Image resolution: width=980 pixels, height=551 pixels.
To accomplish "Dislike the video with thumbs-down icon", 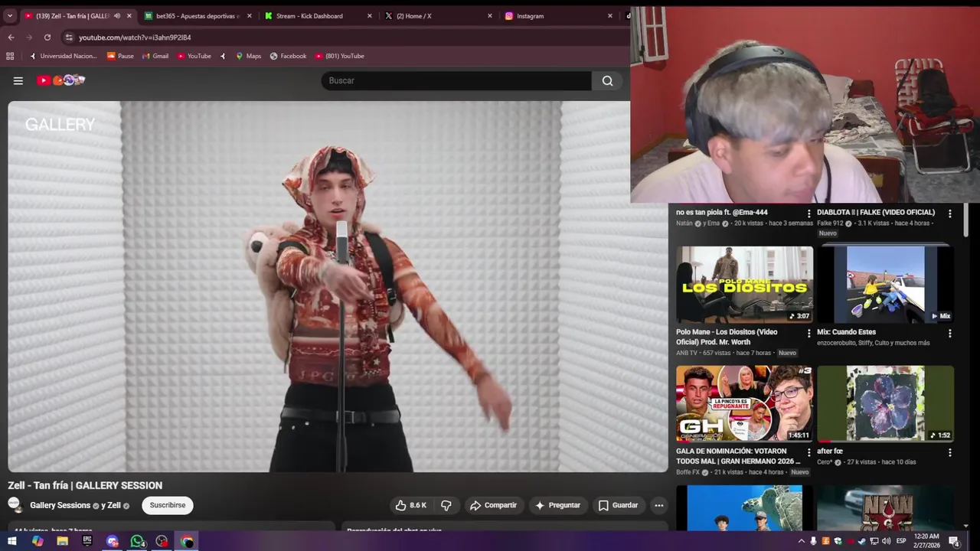I will 446,505.
